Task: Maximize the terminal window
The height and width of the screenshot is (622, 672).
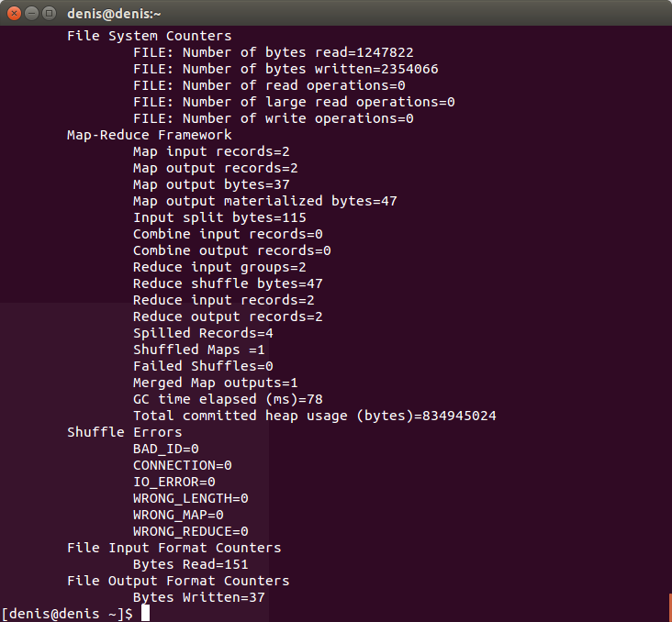Action: [x=50, y=13]
